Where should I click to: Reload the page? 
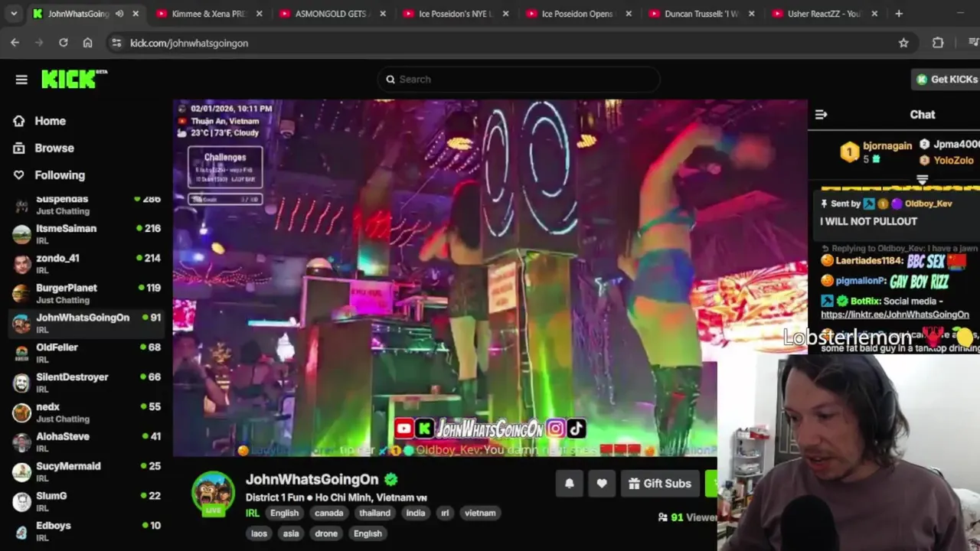64,43
